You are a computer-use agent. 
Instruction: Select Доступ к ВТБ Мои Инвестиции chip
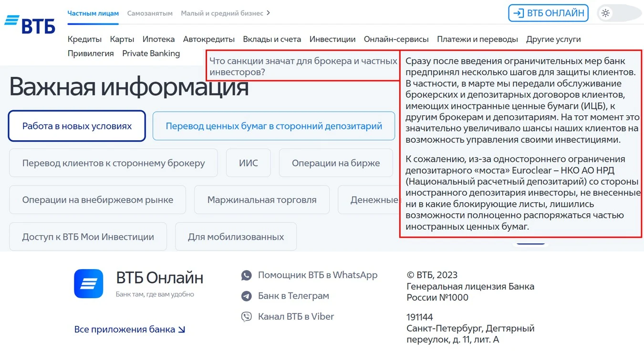pyautogui.click(x=88, y=237)
